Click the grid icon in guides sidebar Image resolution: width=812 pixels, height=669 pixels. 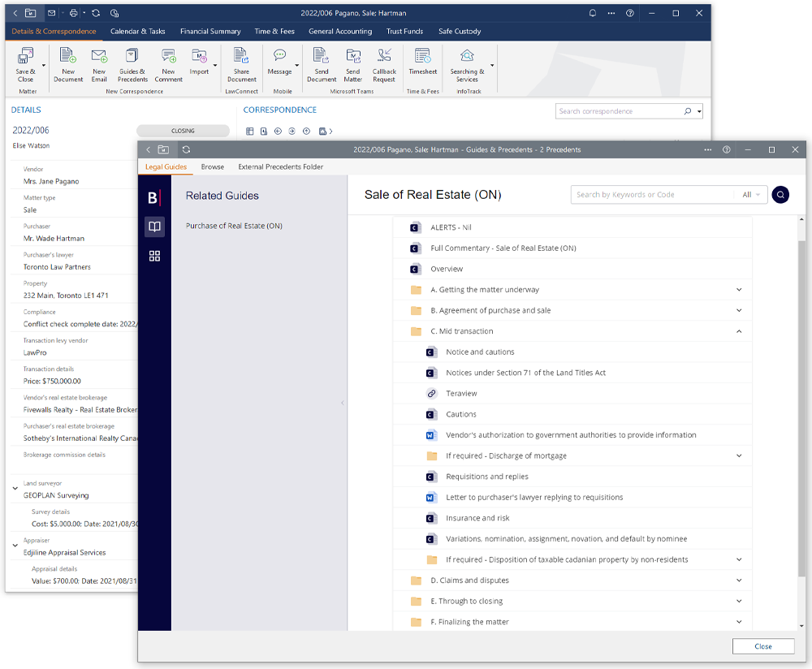154,256
